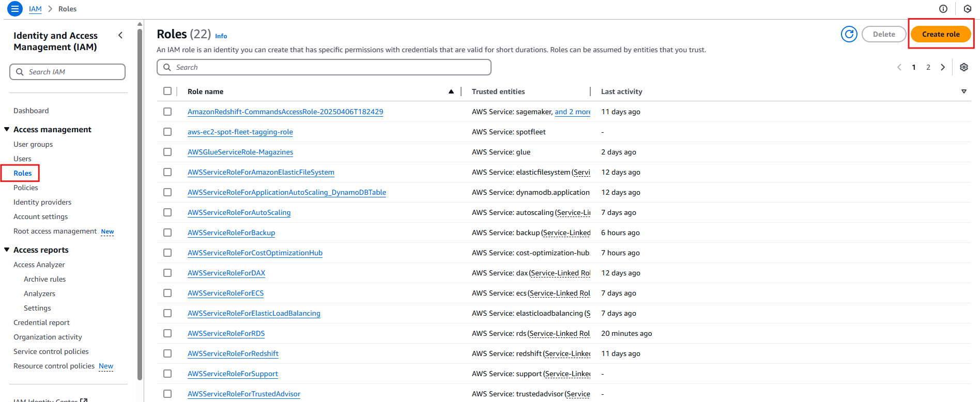Open the aws-ec2-spot-fleet-tagging-role link
The width and height of the screenshot is (980, 402).
(240, 132)
